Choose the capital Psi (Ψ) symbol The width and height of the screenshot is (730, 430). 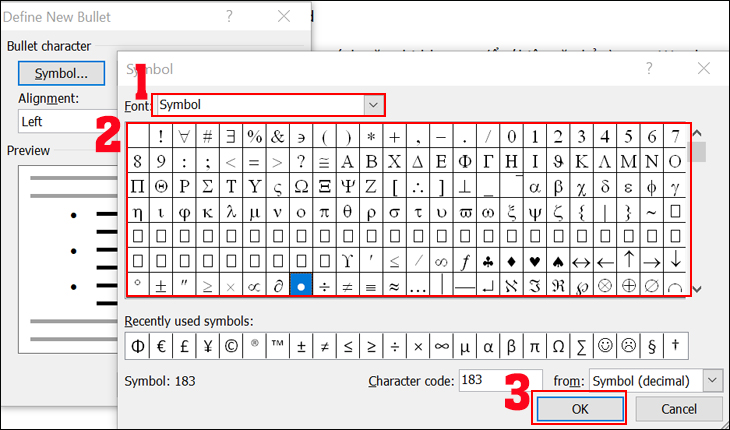[347, 187]
